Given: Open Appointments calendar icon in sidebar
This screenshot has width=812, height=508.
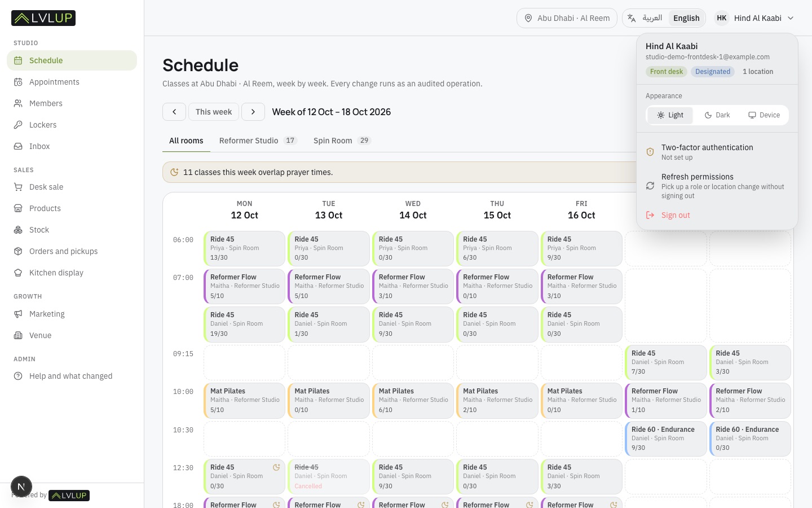Looking at the screenshot, I should click(x=18, y=82).
